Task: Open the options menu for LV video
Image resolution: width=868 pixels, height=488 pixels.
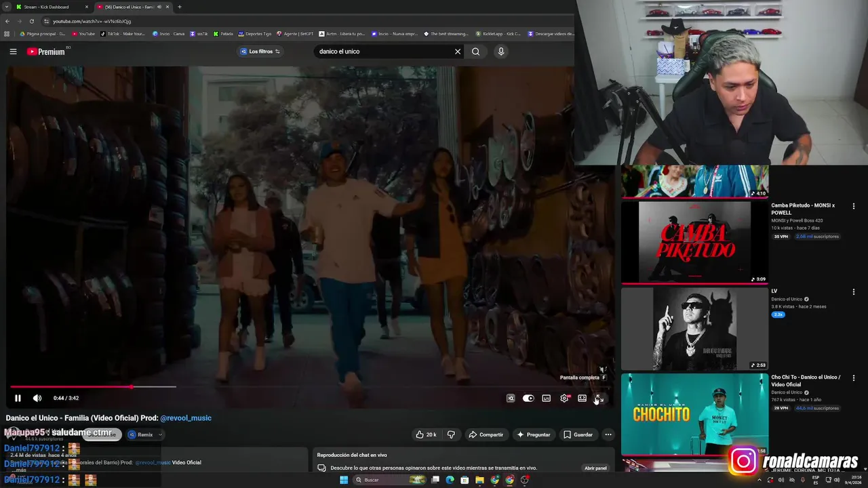Action: (854, 292)
